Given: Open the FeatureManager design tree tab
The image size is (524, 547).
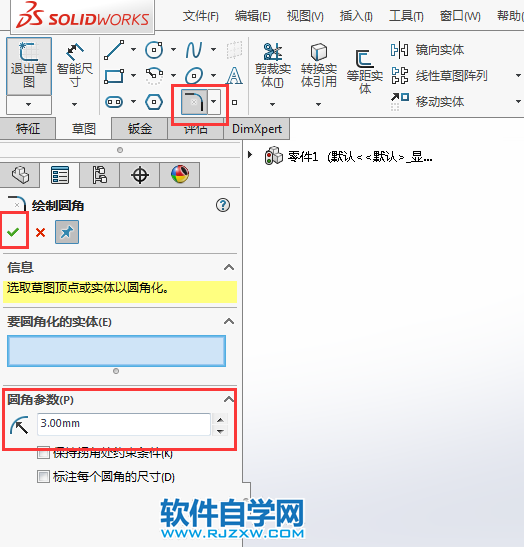Looking at the screenshot, I should pos(20,175).
